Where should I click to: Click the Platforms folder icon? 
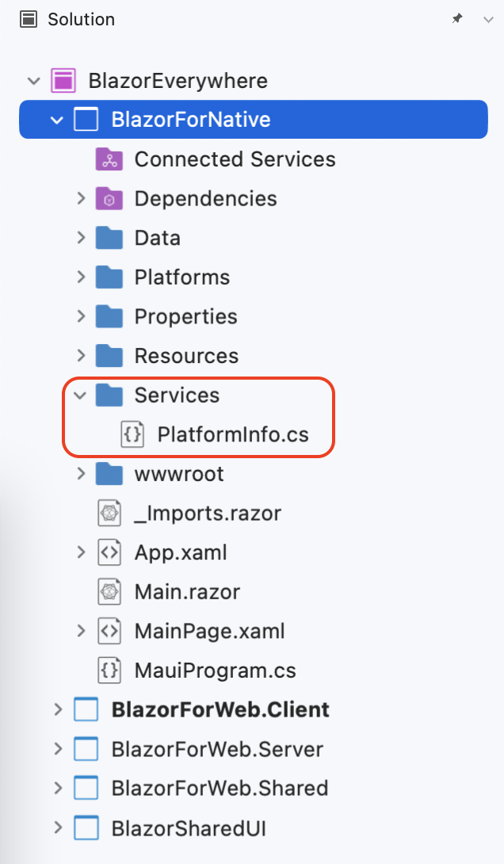[109, 277]
